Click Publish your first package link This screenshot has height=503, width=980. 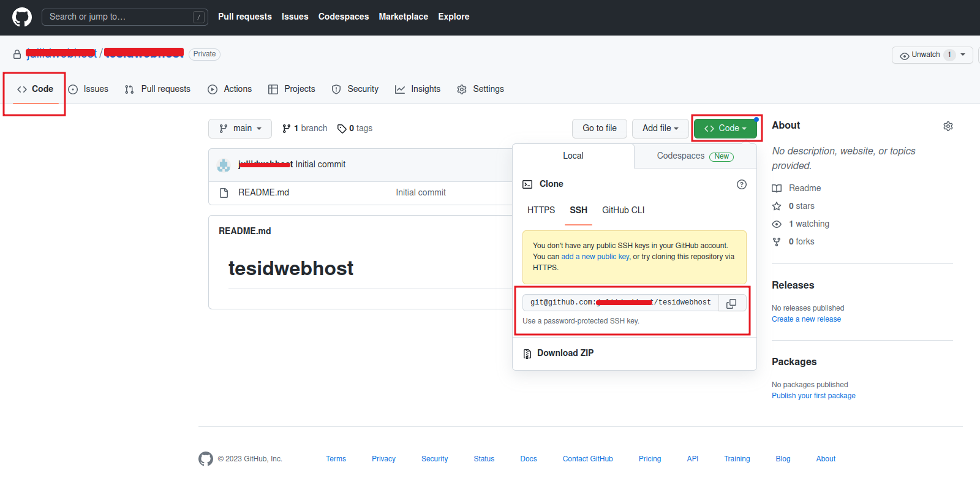(x=813, y=396)
